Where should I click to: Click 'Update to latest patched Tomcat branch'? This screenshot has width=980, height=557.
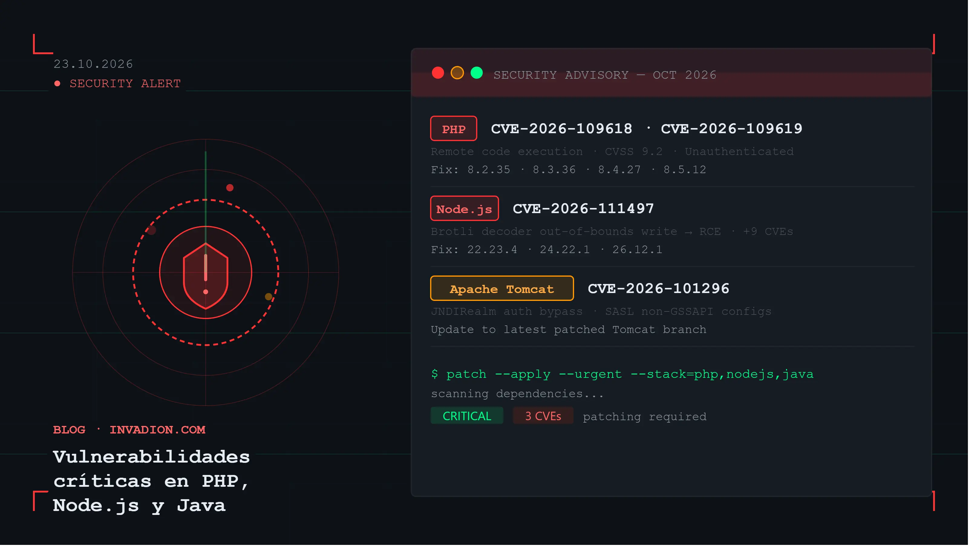pyautogui.click(x=568, y=329)
